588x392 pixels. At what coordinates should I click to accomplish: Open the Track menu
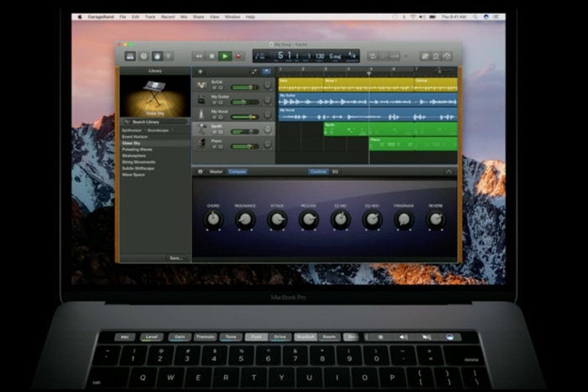[x=150, y=17]
